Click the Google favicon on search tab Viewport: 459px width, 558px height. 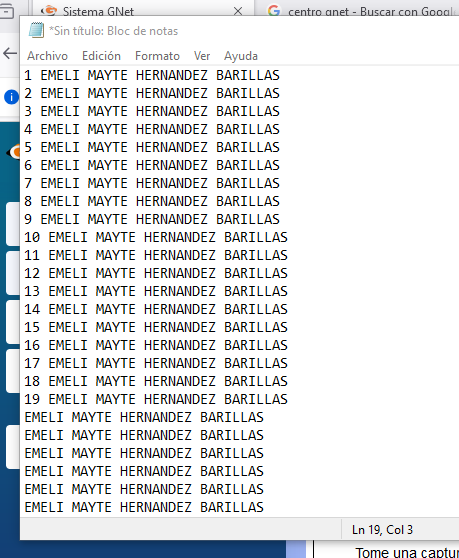coord(274,11)
